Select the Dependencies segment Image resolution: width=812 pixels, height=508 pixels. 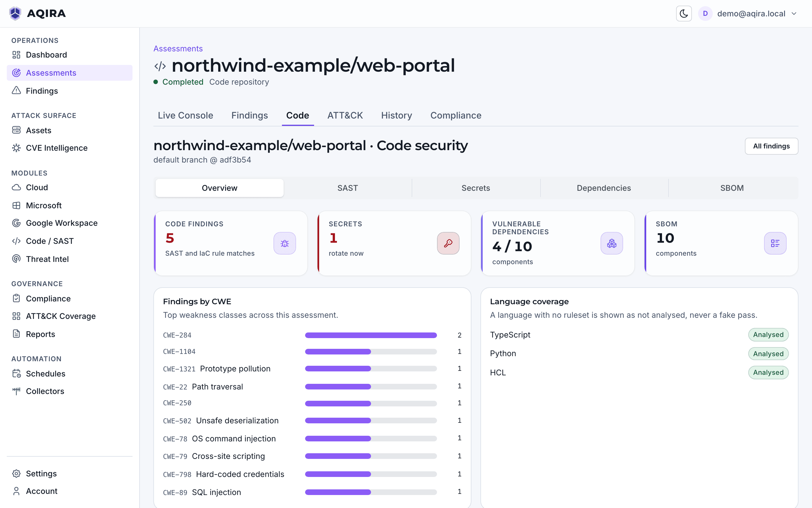click(x=604, y=188)
